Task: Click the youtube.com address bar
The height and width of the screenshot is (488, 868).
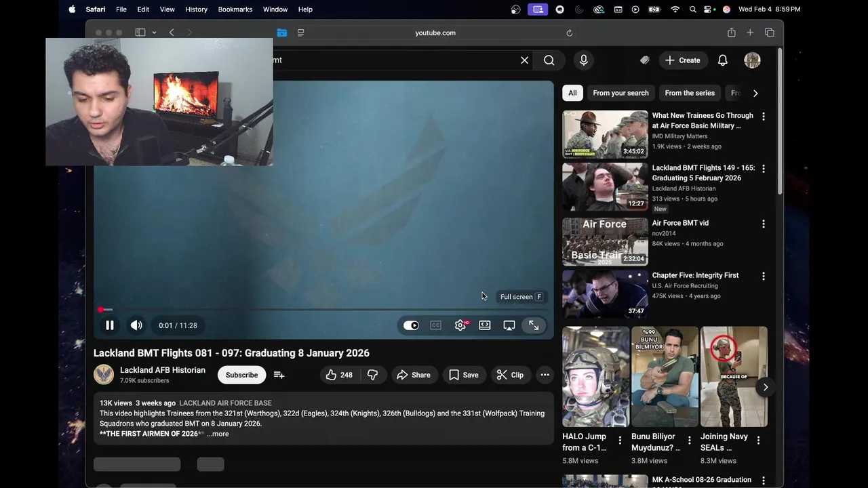Action: pos(435,33)
